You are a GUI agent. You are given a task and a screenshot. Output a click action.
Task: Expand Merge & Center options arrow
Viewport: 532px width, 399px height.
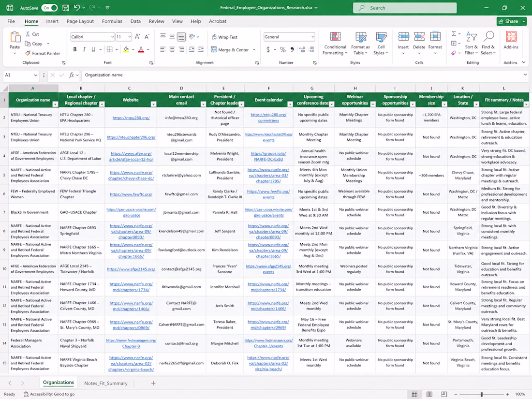(254, 49)
